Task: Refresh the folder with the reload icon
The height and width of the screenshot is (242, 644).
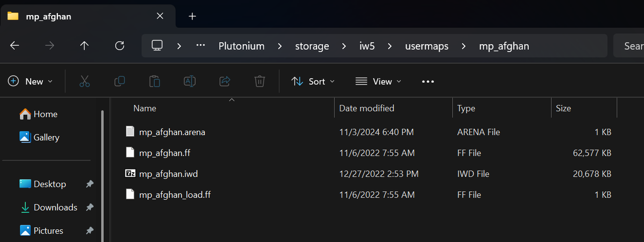Action: (119, 46)
